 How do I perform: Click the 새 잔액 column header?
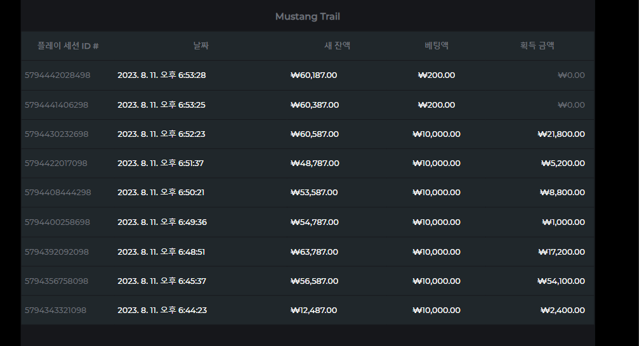pos(337,46)
